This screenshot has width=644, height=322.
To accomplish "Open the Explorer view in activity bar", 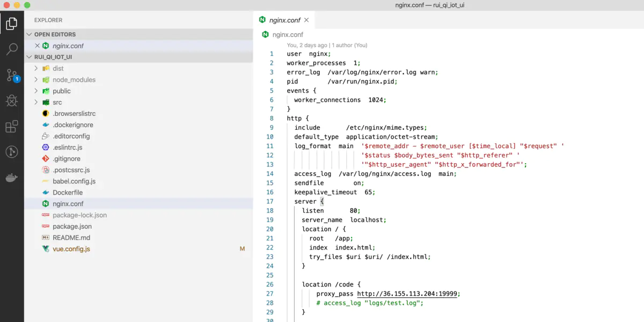I will [12, 24].
